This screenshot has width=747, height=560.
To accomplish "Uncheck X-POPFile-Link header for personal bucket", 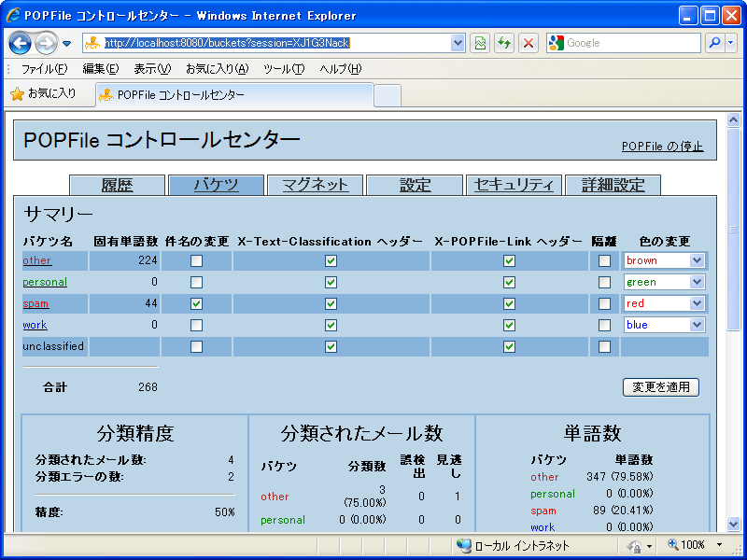I will point(509,283).
